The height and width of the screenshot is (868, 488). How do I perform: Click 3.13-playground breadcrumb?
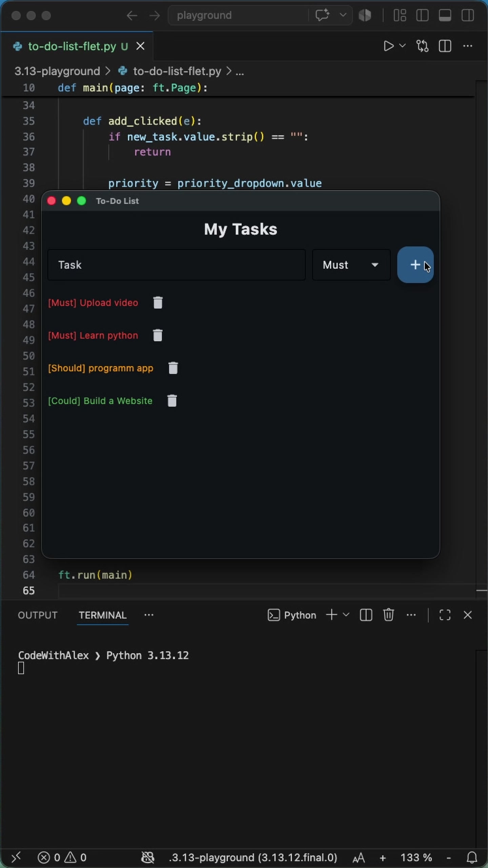click(57, 71)
